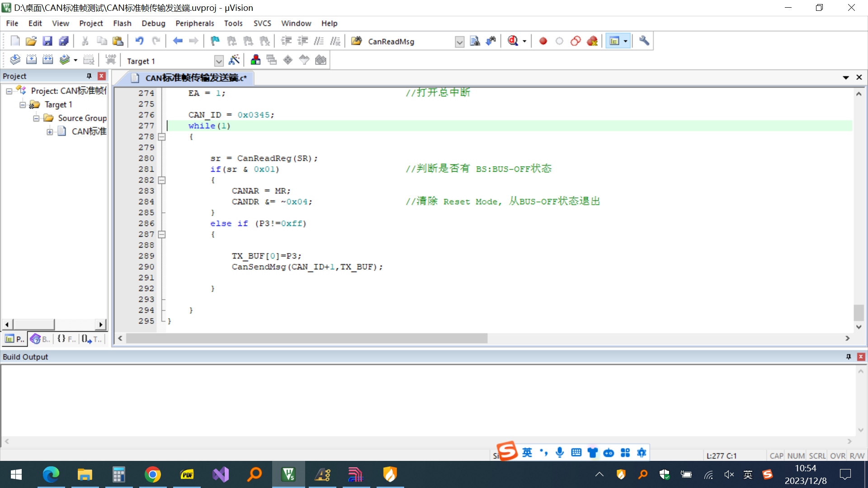Open Configuration wrench icon
This screenshot has height=488, width=868.
tap(644, 41)
